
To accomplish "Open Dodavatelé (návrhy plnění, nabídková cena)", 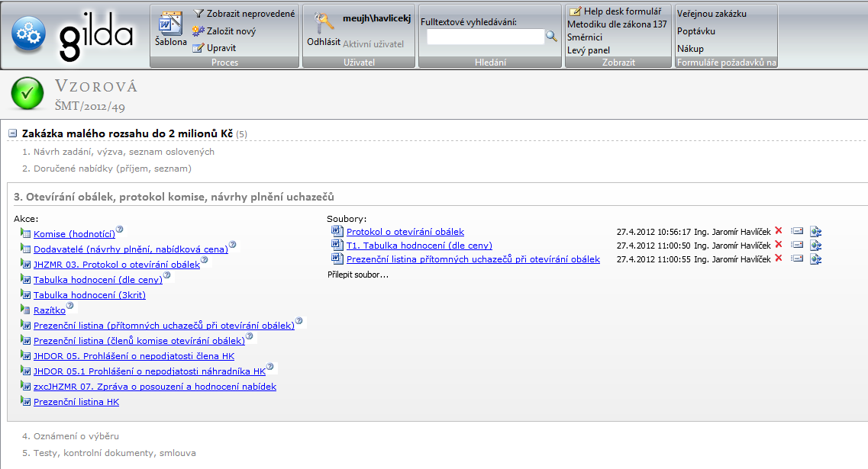I will click(131, 249).
